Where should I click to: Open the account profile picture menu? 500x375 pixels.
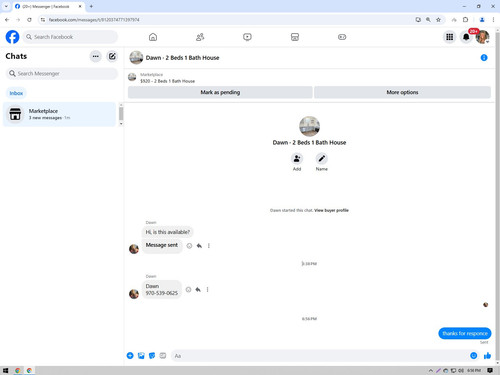(x=482, y=37)
